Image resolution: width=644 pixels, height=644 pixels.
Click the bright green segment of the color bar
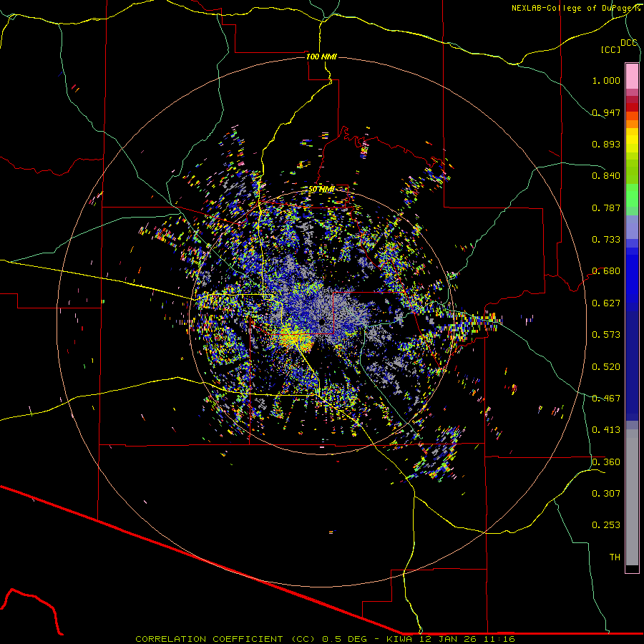point(632,195)
